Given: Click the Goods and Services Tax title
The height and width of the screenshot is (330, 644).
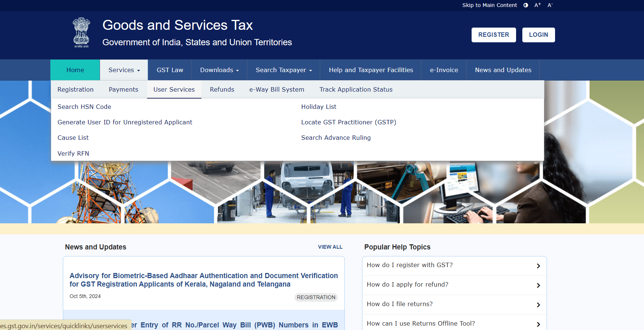Looking at the screenshot, I should click(x=178, y=25).
